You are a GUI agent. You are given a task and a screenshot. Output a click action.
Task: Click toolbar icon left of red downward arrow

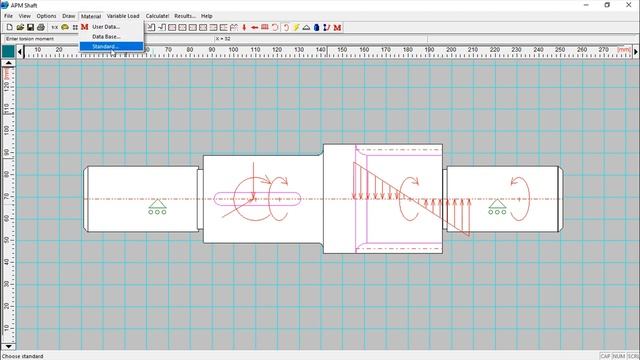[x=233, y=27]
